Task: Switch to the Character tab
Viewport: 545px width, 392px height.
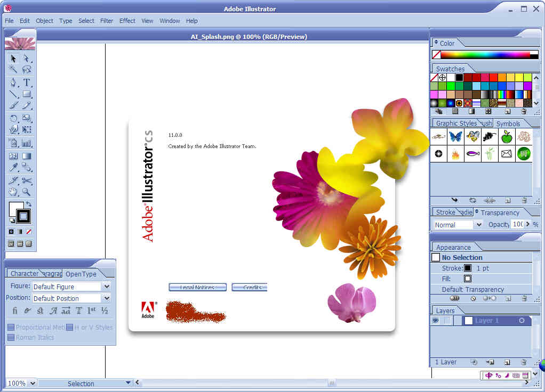Action: [x=25, y=274]
